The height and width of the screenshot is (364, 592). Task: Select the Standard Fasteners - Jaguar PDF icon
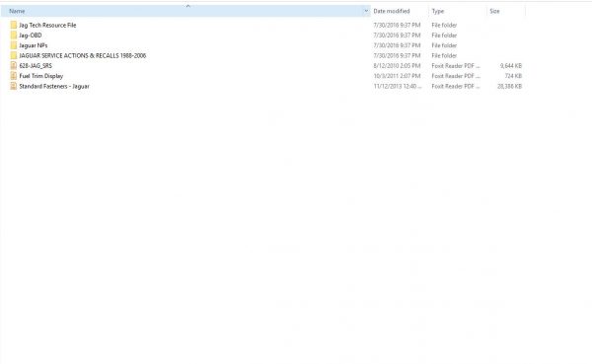coord(14,86)
